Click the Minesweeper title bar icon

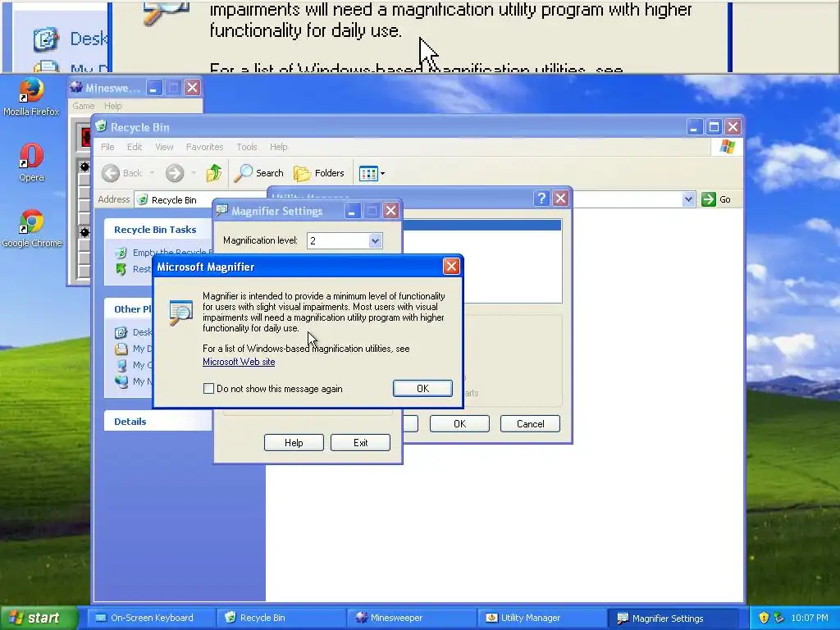[76, 87]
